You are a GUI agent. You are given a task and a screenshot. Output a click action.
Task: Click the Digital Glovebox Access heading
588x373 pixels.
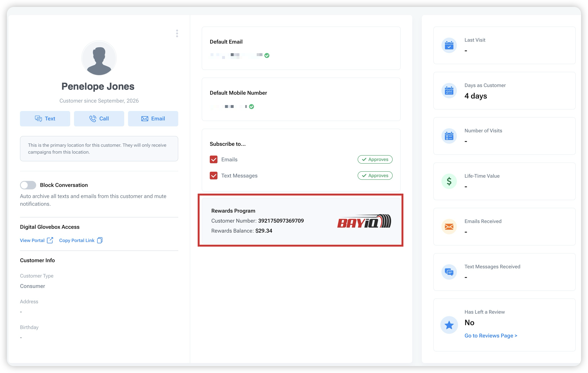50,227
